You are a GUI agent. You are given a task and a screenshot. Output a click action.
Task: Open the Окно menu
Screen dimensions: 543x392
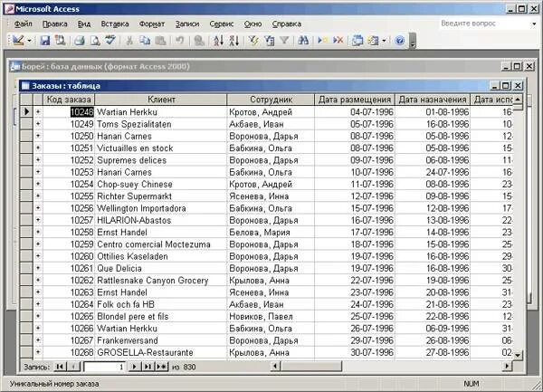[252, 24]
